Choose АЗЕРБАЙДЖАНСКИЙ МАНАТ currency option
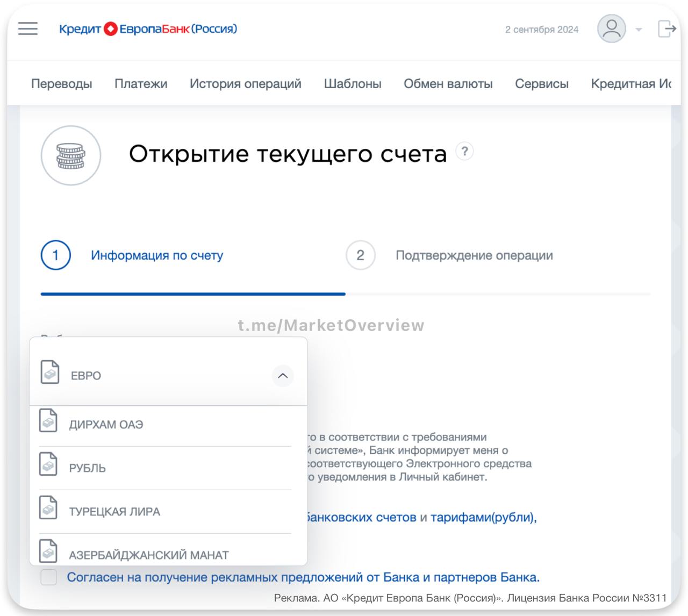The image size is (688, 616). click(x=165, y=550)
